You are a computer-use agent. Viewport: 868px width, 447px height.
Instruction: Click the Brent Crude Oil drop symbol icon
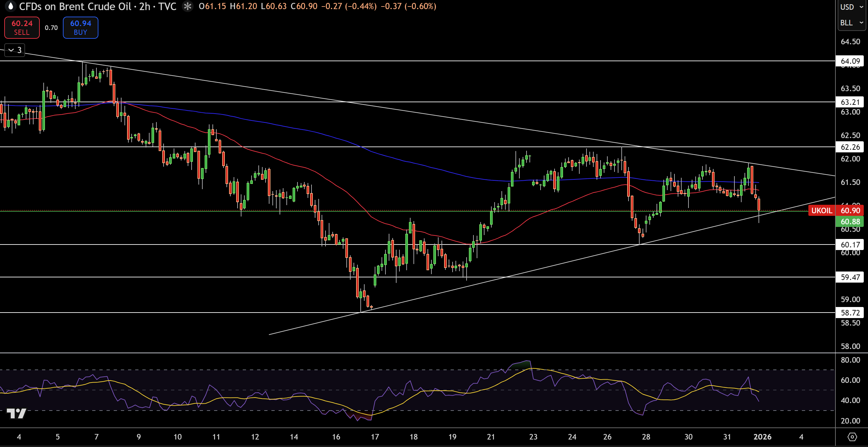11,6
